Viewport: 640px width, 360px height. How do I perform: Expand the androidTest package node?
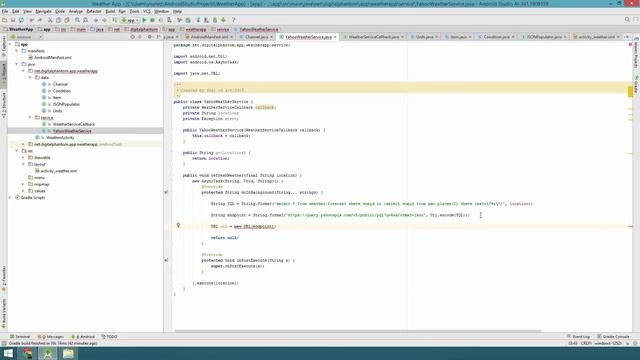coord(23,144)
